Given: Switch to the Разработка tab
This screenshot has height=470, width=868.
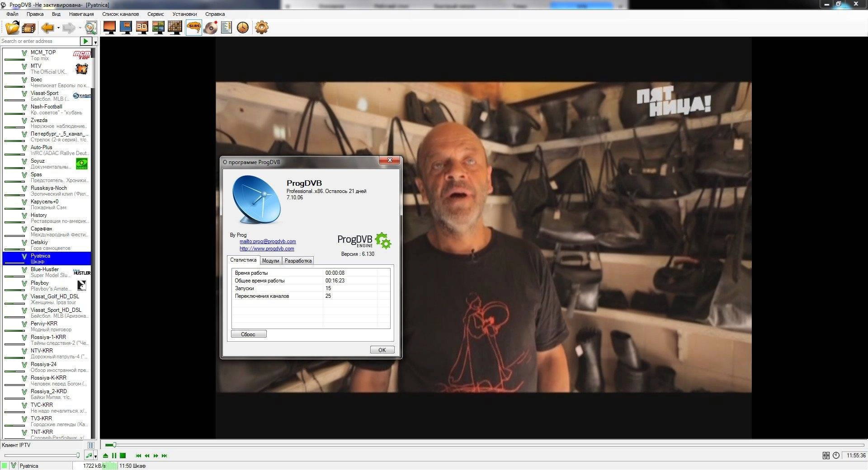Looking at the screenshot, I should tap(298, 261).
